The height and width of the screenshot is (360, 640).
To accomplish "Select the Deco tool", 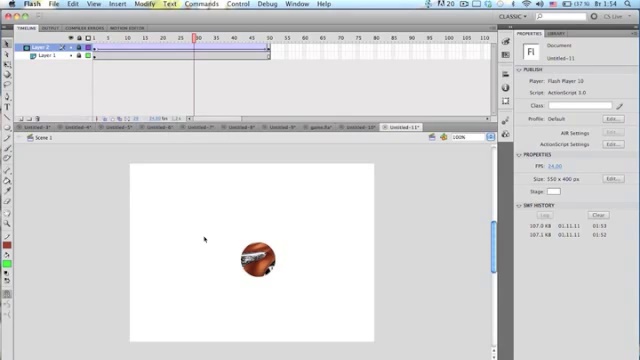I will point(7,158).
